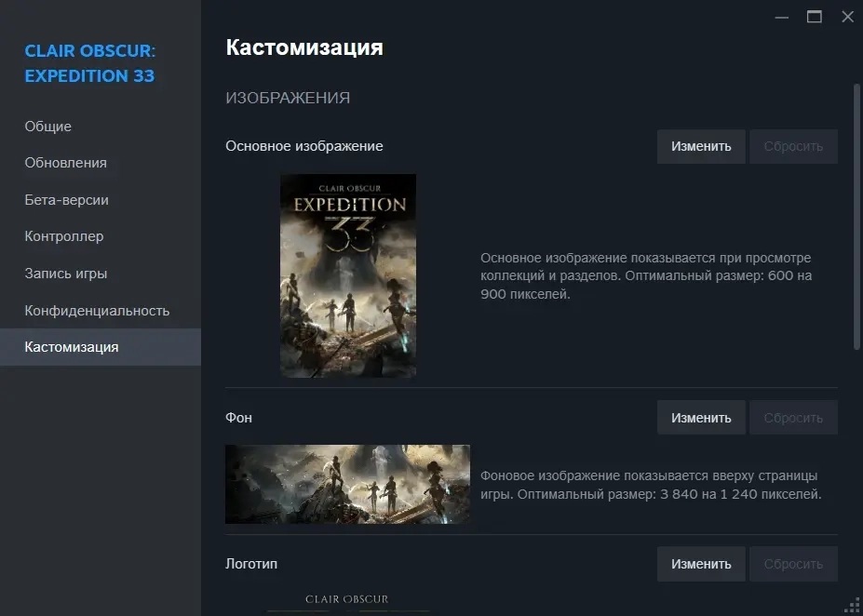This screenshot has height=616, width=863.
Task: Click Изменить for Основное изображение
Action: tap(701, 146)
